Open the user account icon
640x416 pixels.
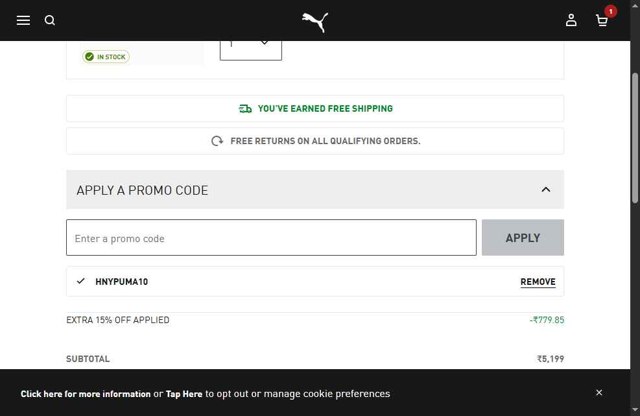[571, 20]
